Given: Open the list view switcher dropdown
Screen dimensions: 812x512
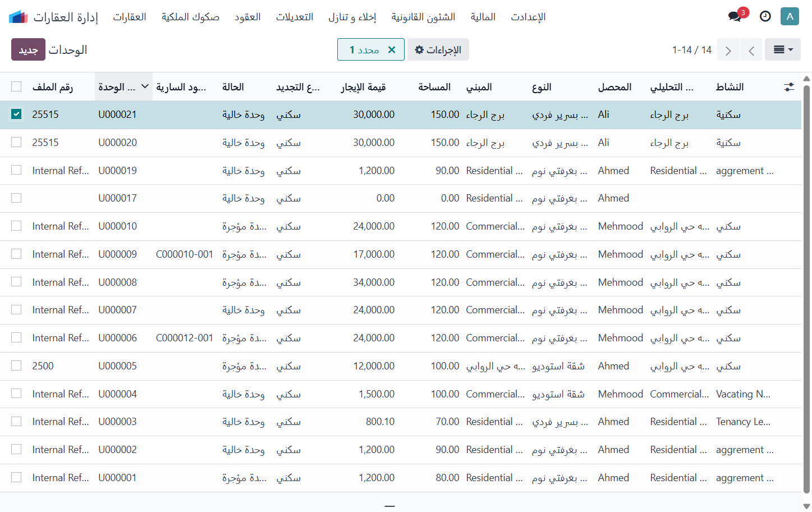Looking at the screenshot, I should click(x=783, y=49).
